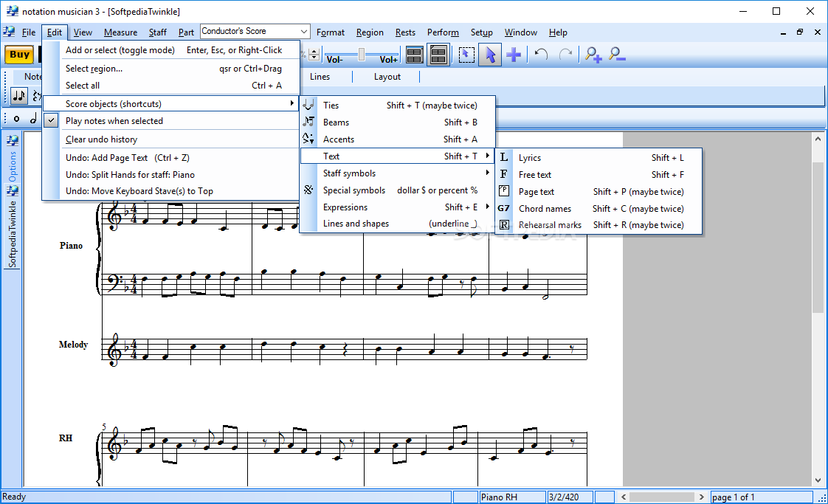Zoom in with magnifier plus icon
The width and height of the screenshot is (828, 504).
593,55
